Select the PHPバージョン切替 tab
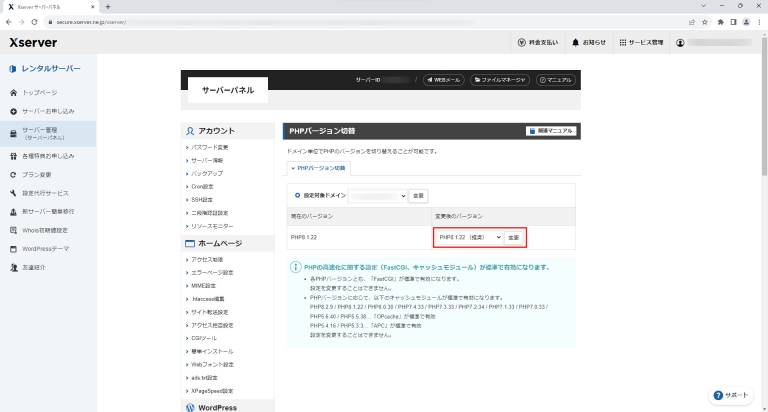This screenshot has width=768, height=412. pos(318,168)
